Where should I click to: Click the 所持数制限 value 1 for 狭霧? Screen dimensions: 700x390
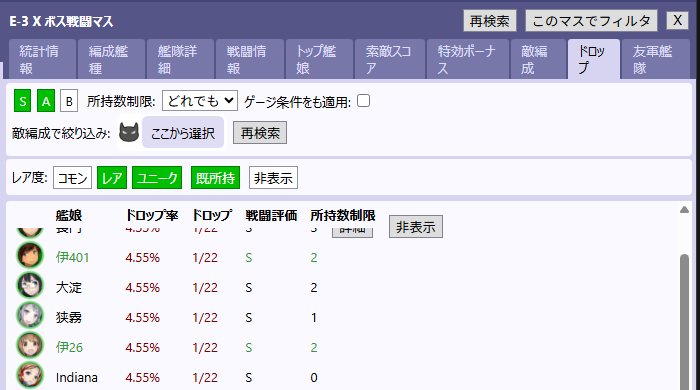(x=314, y=317)
